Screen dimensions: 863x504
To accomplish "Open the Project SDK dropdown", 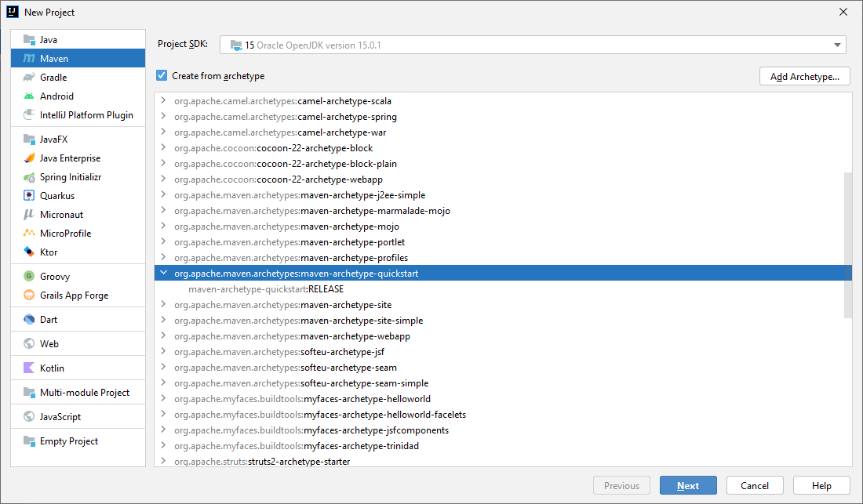I will click(x=836, y=45).
